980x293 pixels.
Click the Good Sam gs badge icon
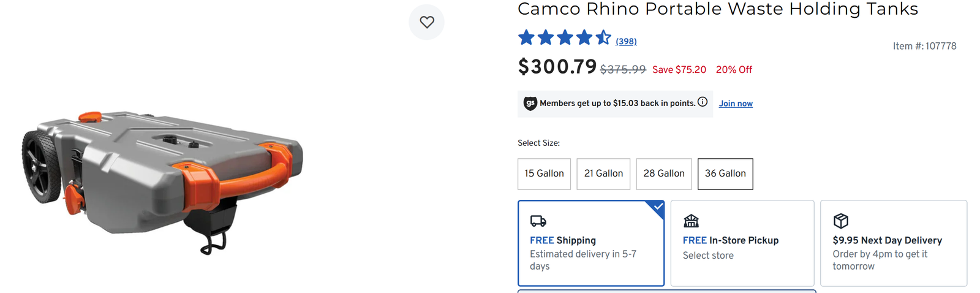530,104
